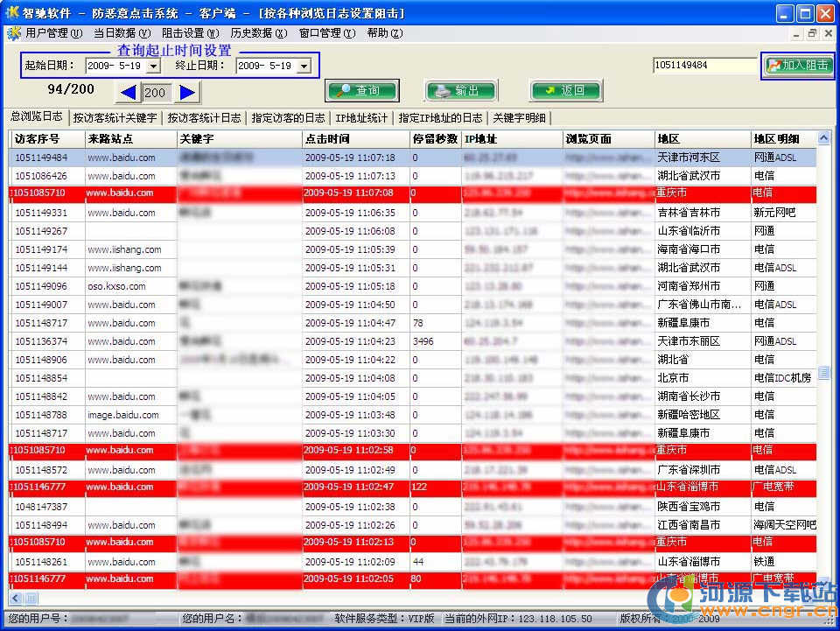Screen dimensions: 840x631
Task: Click the title bar application logo
Action: 12,12
